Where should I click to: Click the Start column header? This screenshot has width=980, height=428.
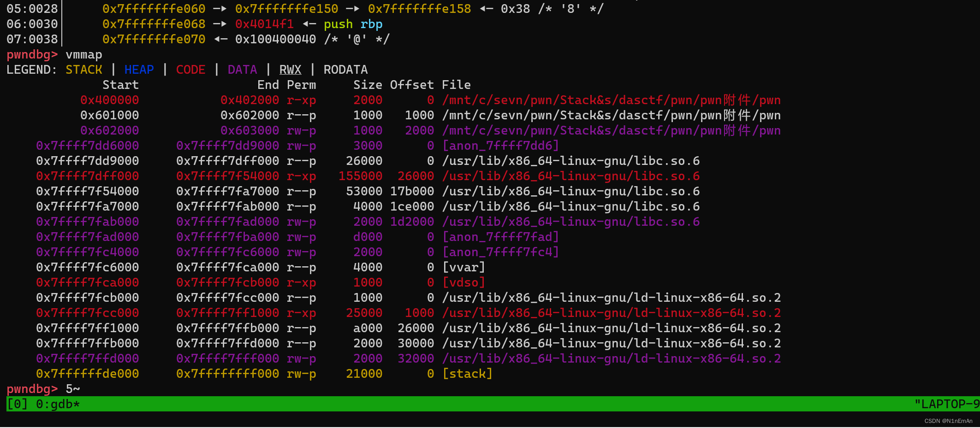pos(121,85)
